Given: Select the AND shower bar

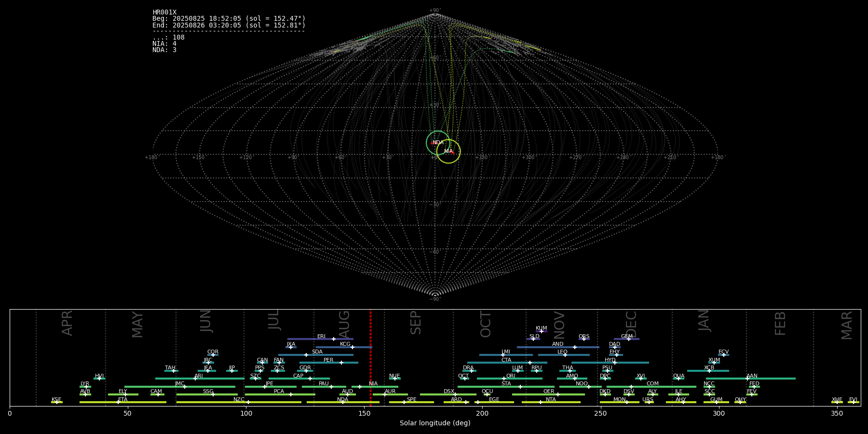Looking at the screenshot, I should pyautogui.click(x=558, y=347).
